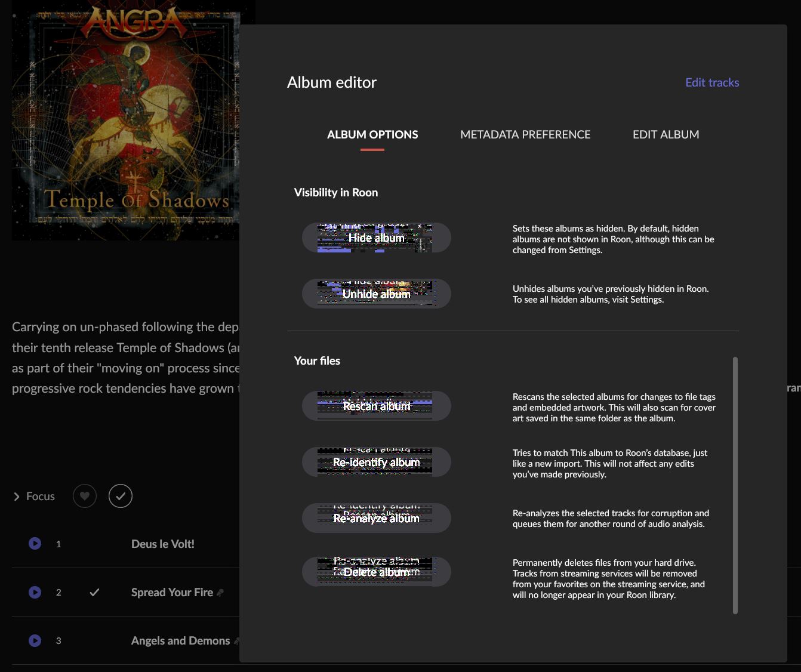801x672 pixels.
Task: Click track number 1
Action: [58, 544]
